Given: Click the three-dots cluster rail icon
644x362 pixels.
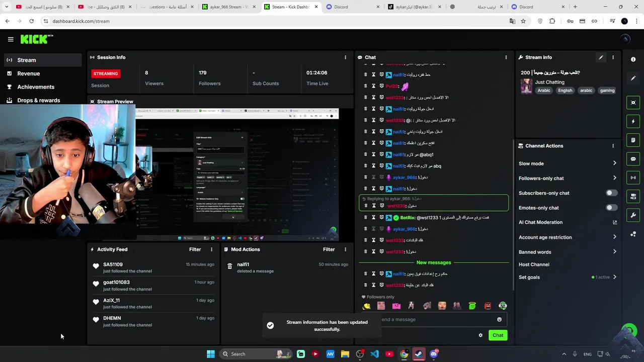Looking at the screenshot, I should click(x=633, y=234).
